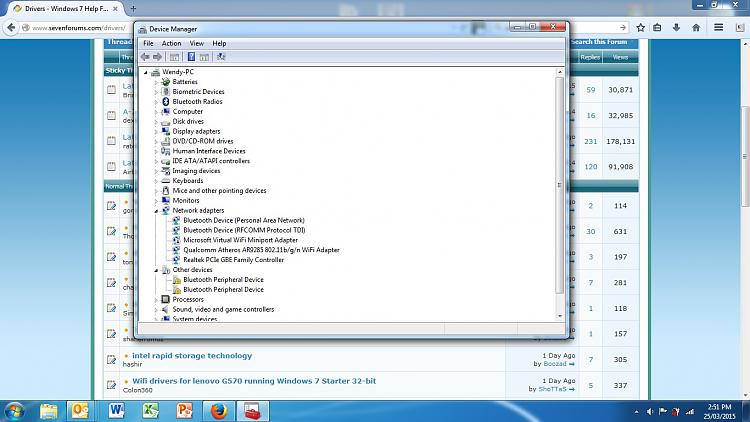The width and height of the screenshot is (750, 422).
Task: Click the Forward arrow in Device Manager toolbar
Action: coord(157,57)
